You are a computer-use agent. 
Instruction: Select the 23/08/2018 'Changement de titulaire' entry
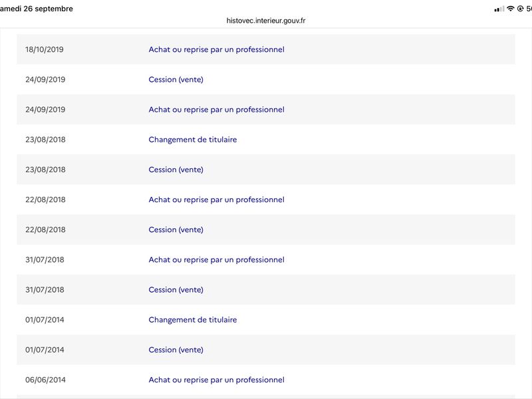click(x=266, y=140)
